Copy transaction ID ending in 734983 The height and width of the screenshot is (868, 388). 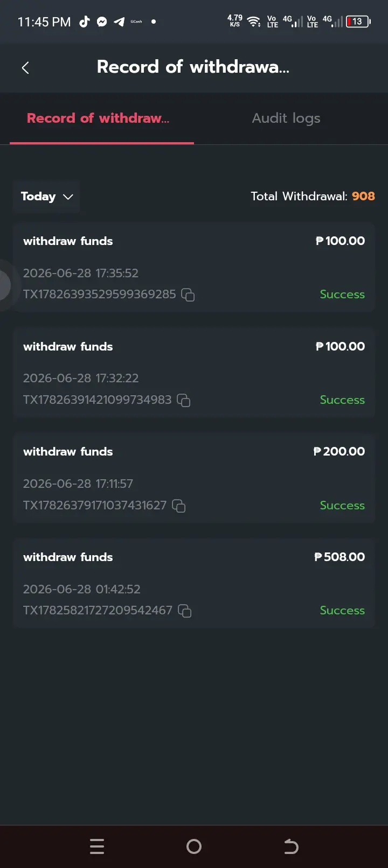184,400
